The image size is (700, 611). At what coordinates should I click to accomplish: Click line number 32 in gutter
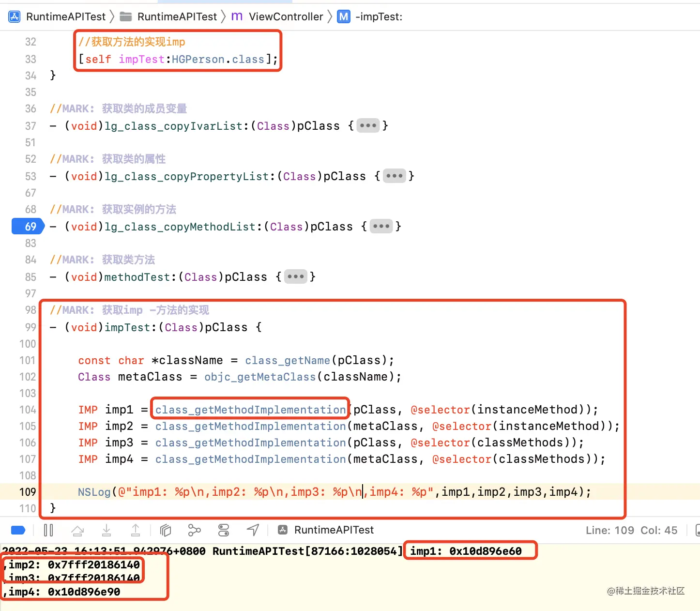click(30, 42)
